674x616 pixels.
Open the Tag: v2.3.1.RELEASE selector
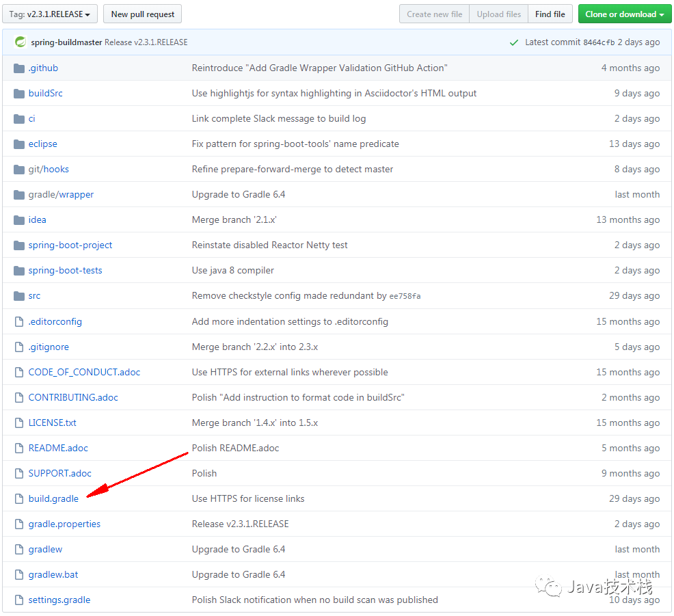(x=49, y=14)
